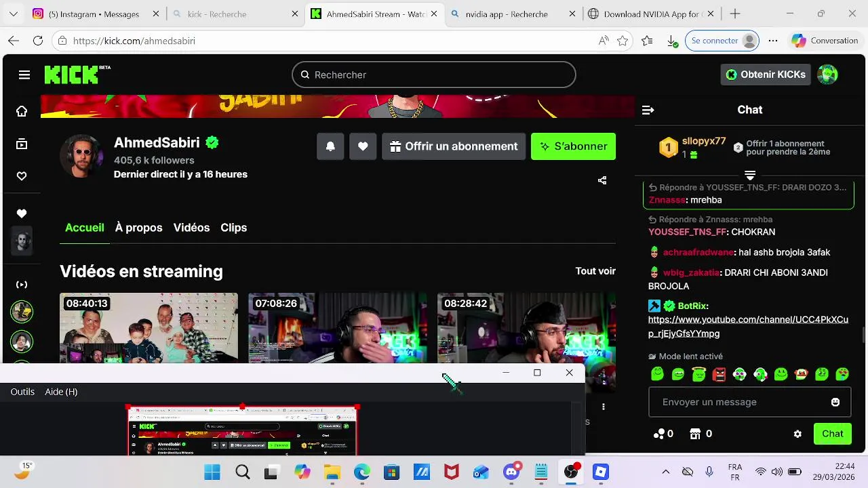Add page to favorites star icon

[x=623, y=41]
